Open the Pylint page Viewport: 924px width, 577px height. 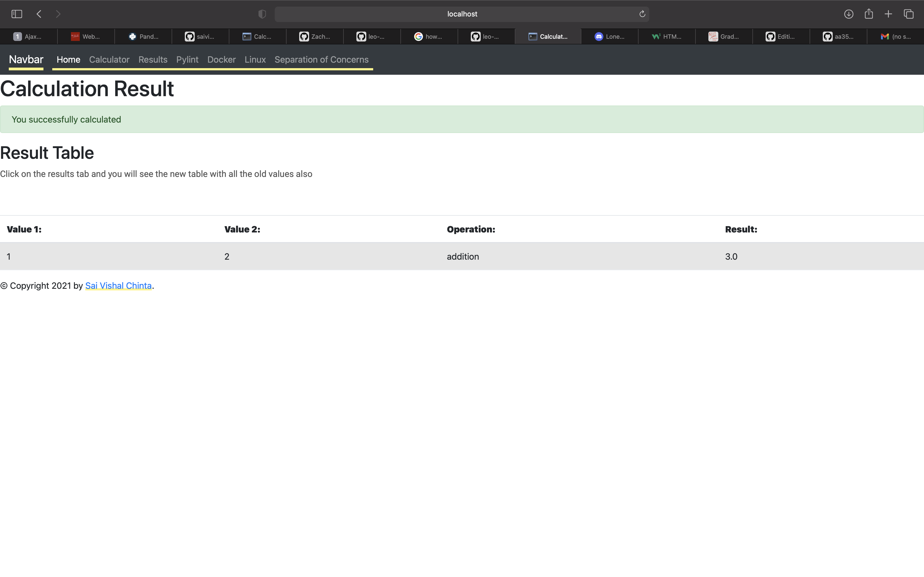[187, 60]
